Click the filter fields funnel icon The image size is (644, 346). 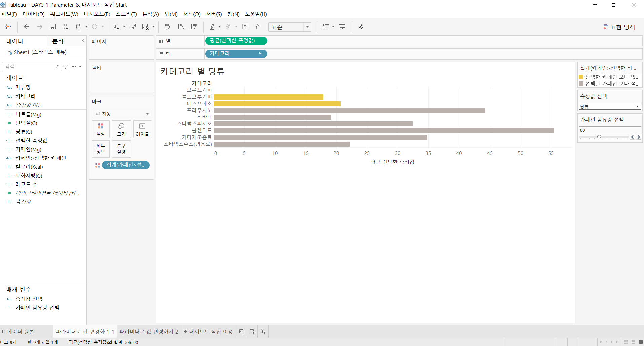click(x=66, y=67)
